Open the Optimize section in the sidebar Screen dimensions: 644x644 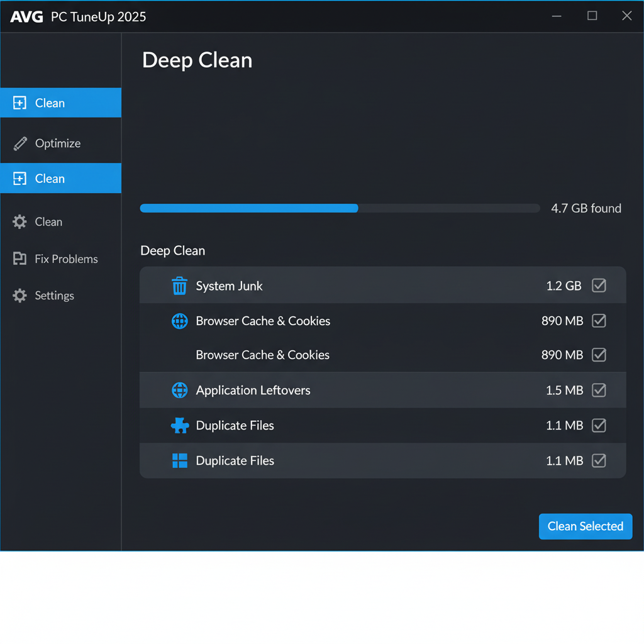coord(61,143)
